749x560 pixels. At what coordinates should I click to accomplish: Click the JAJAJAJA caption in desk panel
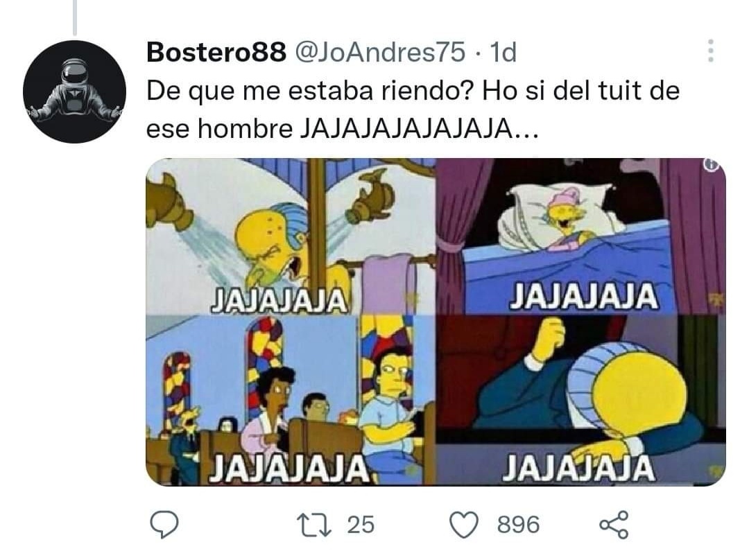[x=578, y=468]
